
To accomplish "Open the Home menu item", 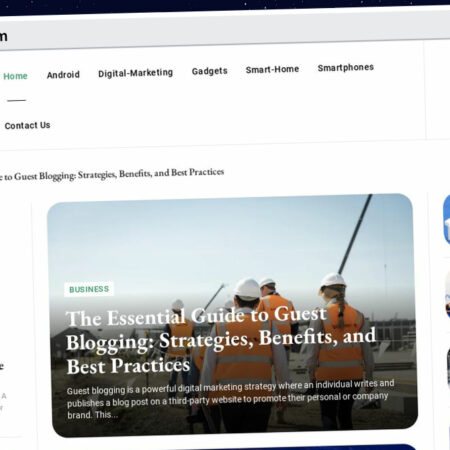I will [15, 76].
